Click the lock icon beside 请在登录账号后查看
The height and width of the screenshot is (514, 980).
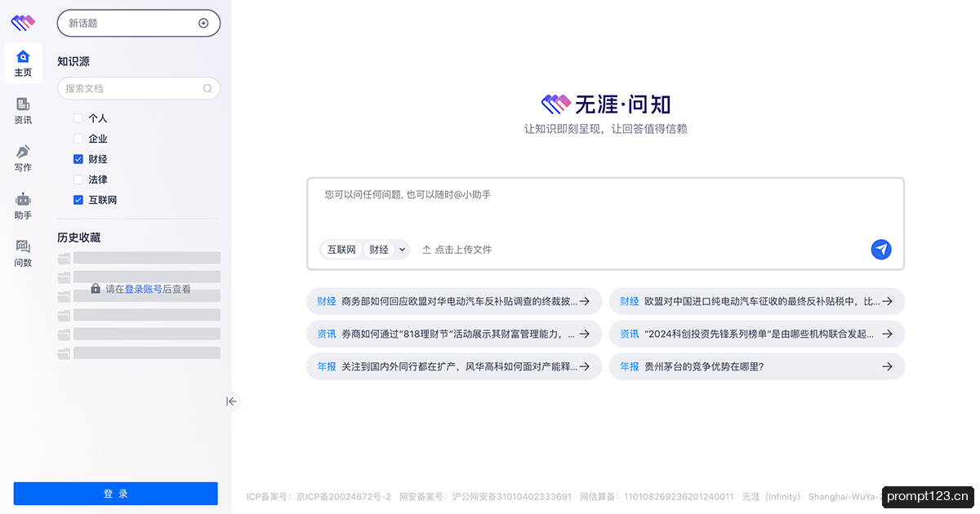click(96, 289)
